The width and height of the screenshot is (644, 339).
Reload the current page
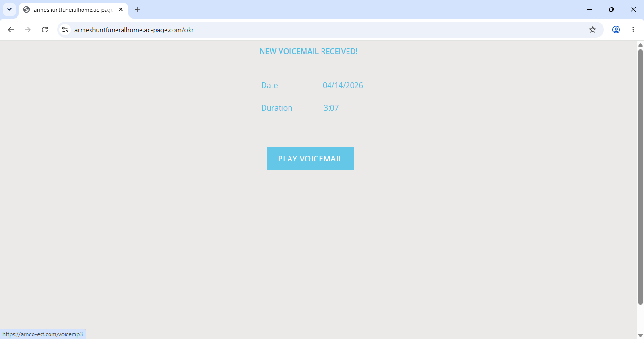point(45,30)
